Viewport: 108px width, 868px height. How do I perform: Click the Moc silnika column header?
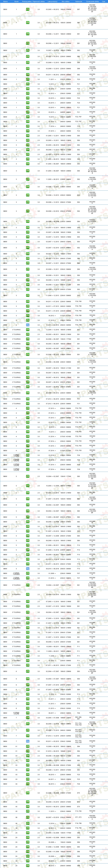65,1
